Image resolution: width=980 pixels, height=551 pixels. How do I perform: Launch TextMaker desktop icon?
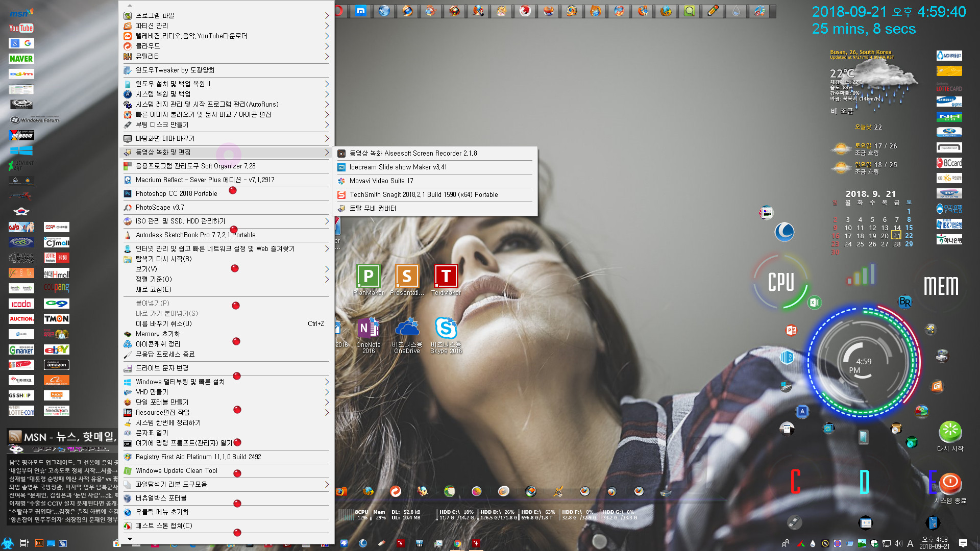pyautogui.click(x=446, y=280)
